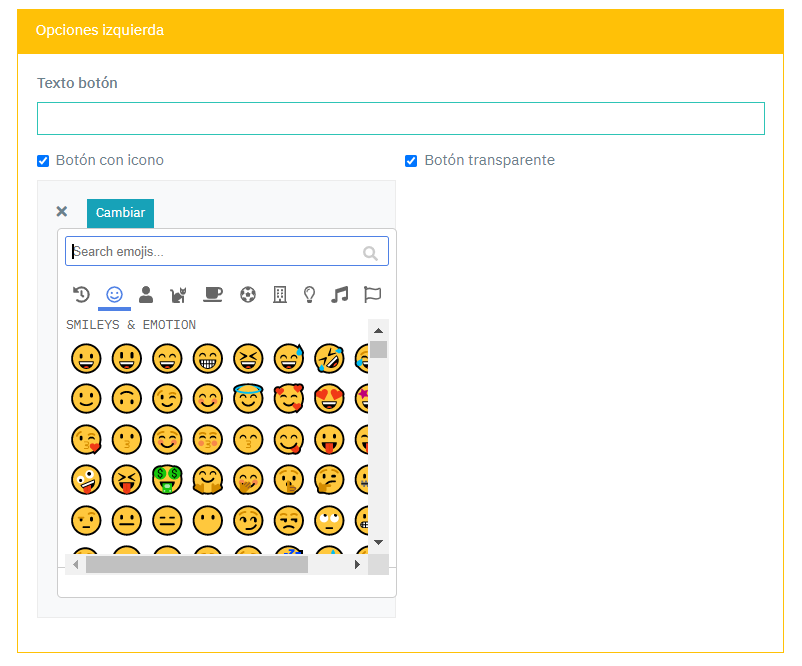Focus the 'Search emojis...' field
Screen dimensions: 802x666
pos(215,252)
